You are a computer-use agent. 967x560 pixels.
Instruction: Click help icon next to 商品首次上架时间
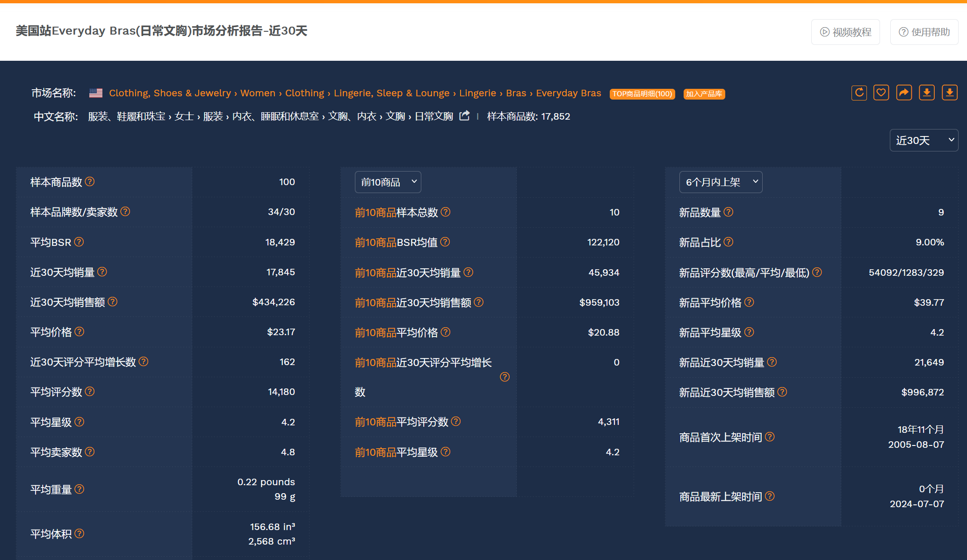(x=770, y=437)
